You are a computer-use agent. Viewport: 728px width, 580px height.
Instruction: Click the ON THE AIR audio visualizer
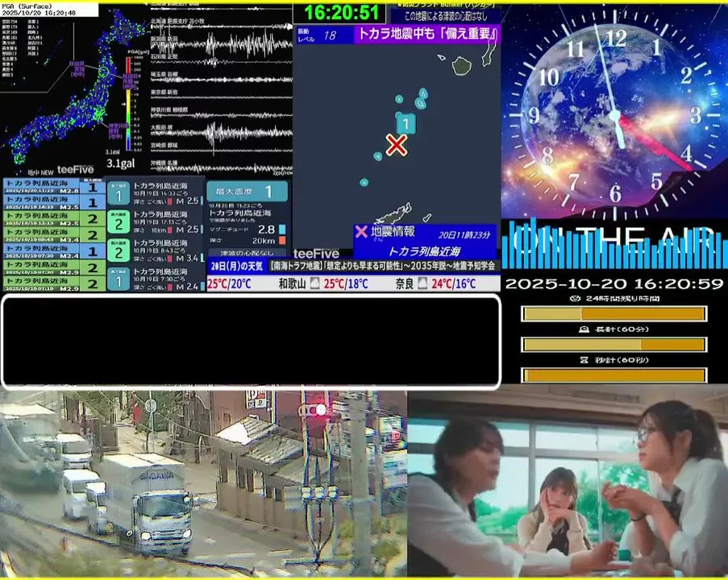[614, 243]
